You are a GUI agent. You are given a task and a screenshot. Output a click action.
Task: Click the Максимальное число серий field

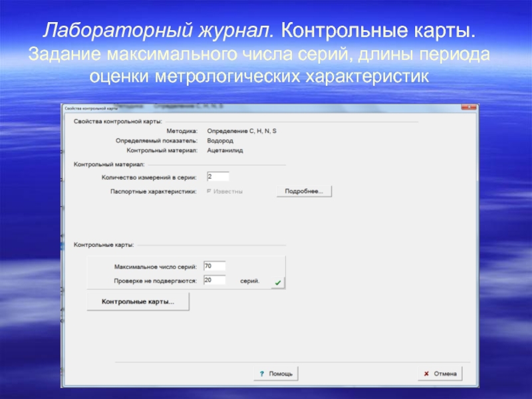click(214, 267)
